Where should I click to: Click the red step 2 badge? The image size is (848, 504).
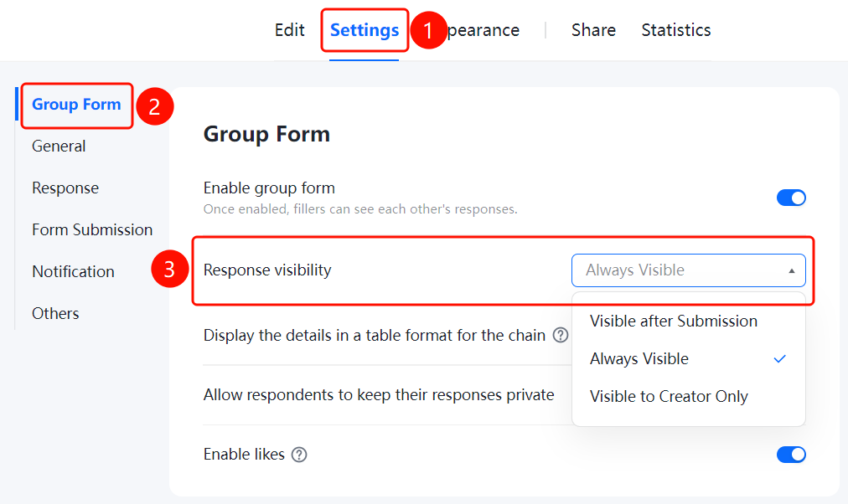(155, 106)
